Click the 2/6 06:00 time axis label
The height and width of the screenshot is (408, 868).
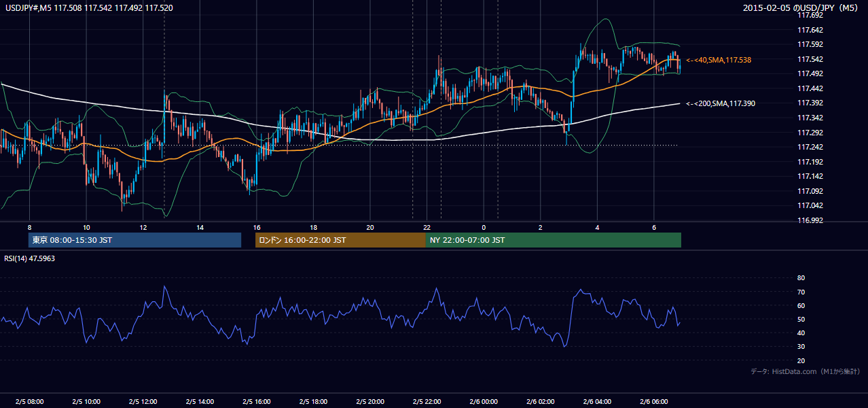coord(653,402)
